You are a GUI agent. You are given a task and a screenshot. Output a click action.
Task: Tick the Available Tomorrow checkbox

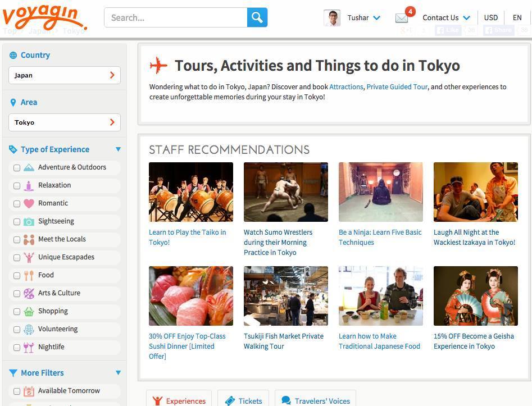17,391
